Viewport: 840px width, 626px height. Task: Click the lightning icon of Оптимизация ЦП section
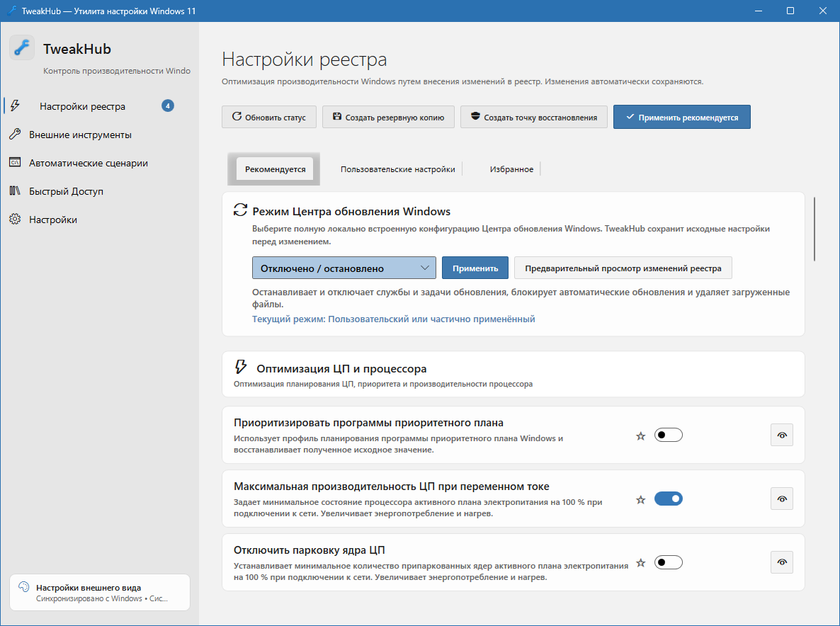tap(241, 367)
